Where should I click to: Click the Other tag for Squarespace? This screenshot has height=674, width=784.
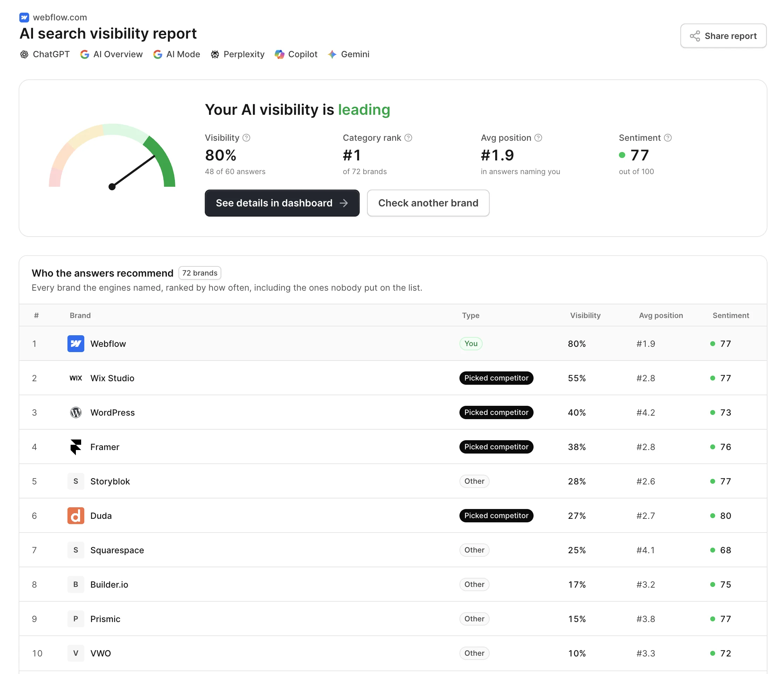(x=475, y=550)
